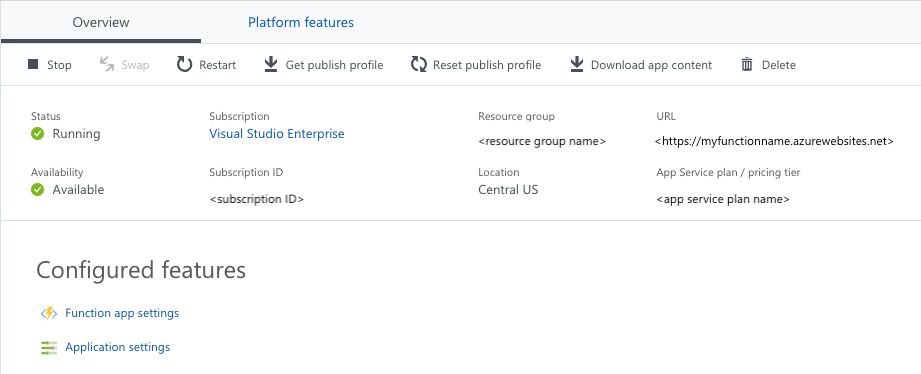The height and width of the screenshot is (374, 921).
Task: Click the App Service plan / pricing tier label
Action: pos(728,172)
